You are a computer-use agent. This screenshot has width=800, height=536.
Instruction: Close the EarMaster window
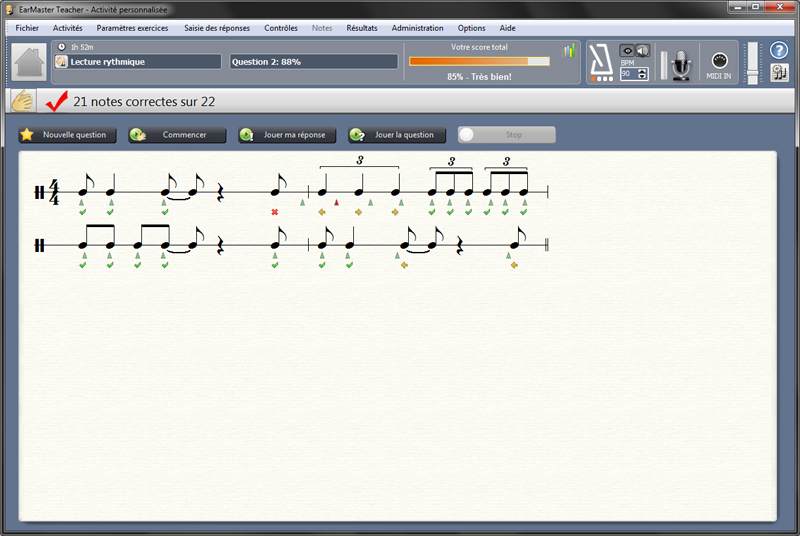click(x=780, y=7)
